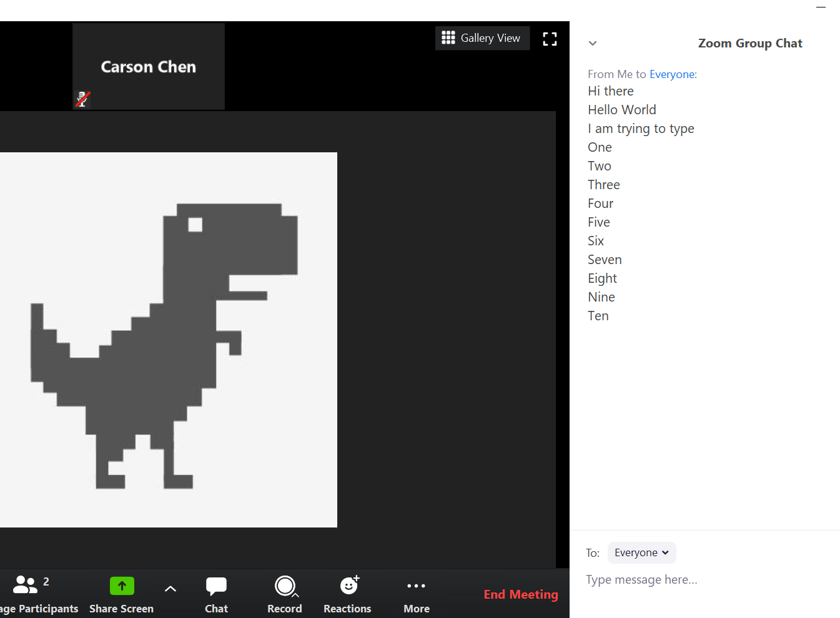Switch to Gallery View

coord(482,38)
